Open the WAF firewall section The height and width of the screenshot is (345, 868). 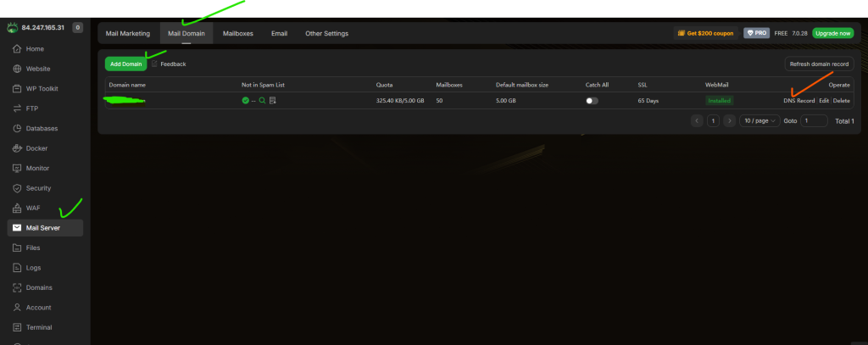pyautogui.click(x=33, y=208)
